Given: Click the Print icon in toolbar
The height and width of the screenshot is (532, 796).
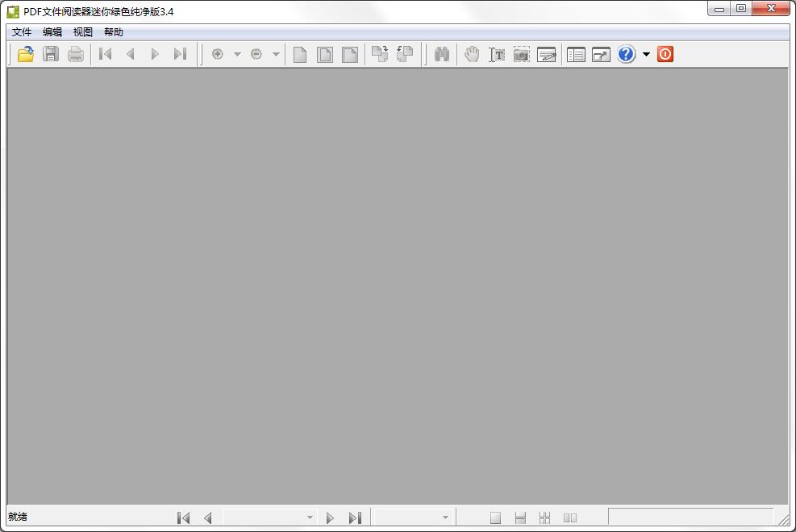Looking at the screenshot, I should pyautogui.click(x=76, y=54).
